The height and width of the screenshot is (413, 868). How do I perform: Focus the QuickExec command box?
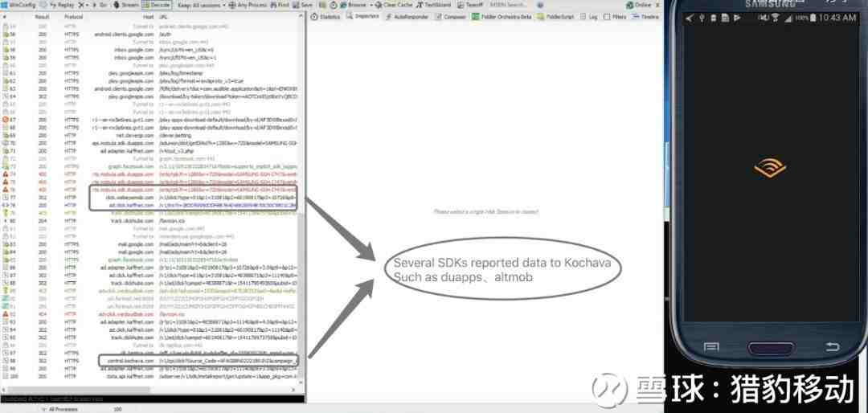pos(152,399)
